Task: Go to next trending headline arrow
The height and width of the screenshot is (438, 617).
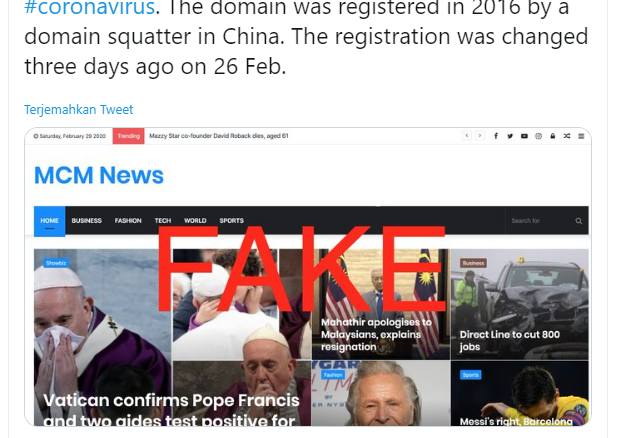Action: coord(480,136)
